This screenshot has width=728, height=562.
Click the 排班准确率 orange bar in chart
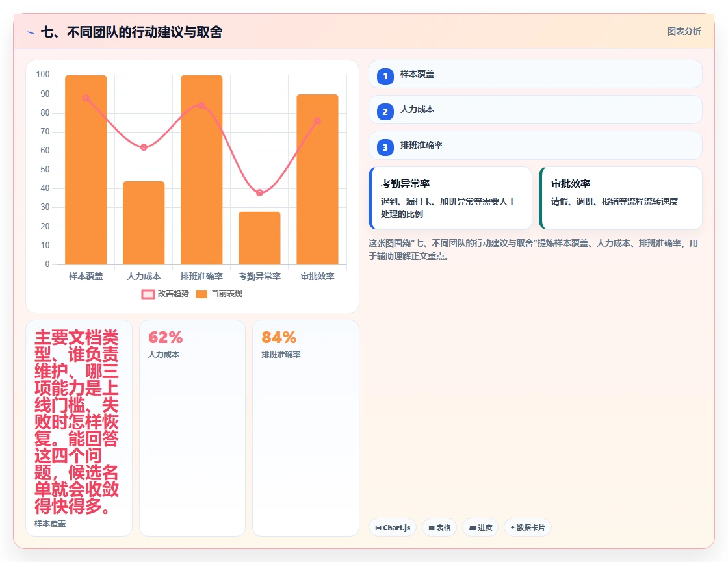click(x=201, y=170)
